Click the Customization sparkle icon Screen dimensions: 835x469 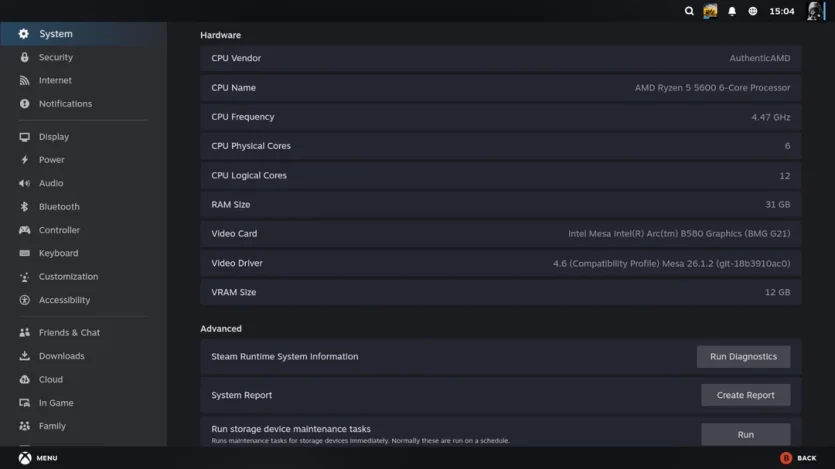point(24,277)
